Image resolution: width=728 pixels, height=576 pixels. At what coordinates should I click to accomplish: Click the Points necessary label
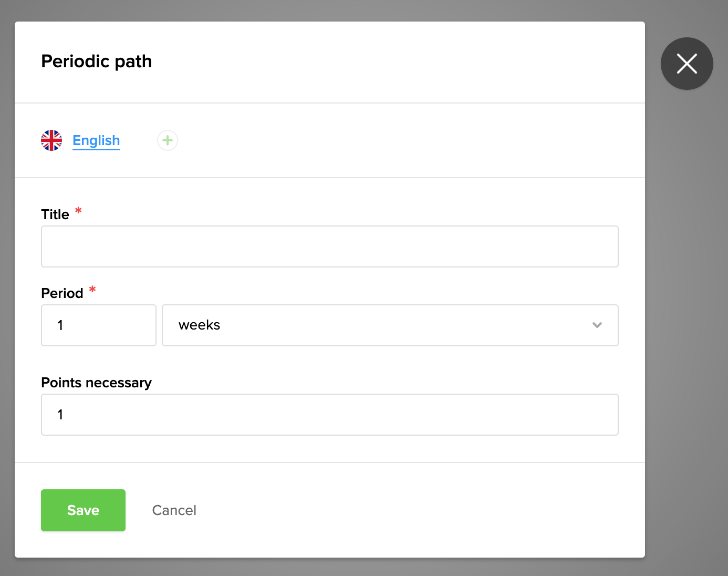click(x=96, y=383)
